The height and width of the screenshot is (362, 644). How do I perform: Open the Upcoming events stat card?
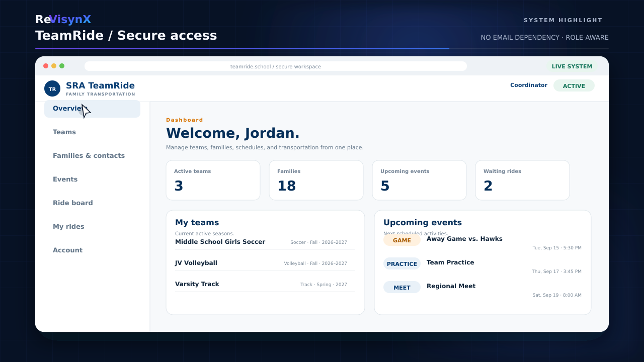point(420,180)
